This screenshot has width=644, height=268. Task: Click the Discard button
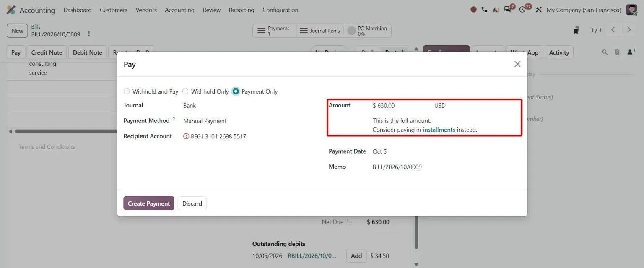click(192, 203)
